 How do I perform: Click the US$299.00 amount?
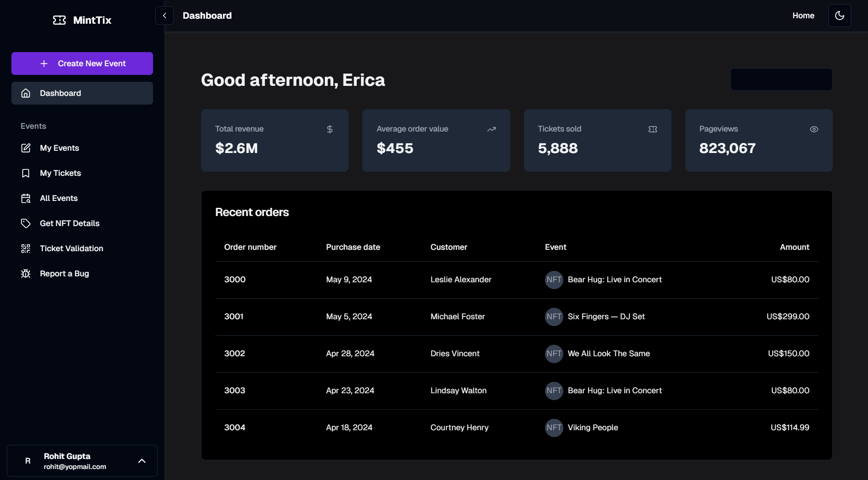[788, 316]
